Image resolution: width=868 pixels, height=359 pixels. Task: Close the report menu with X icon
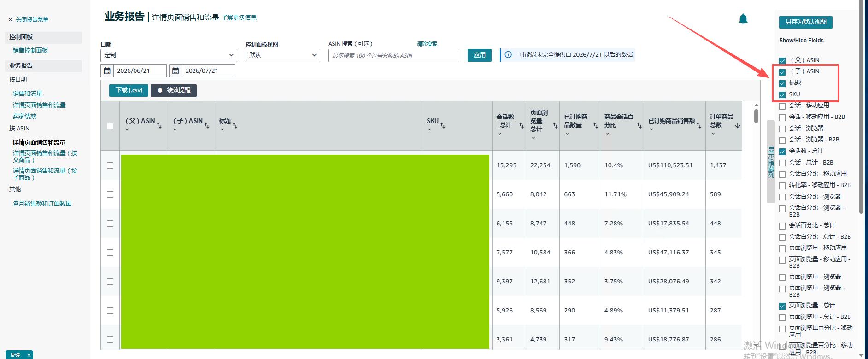point(10,20)
